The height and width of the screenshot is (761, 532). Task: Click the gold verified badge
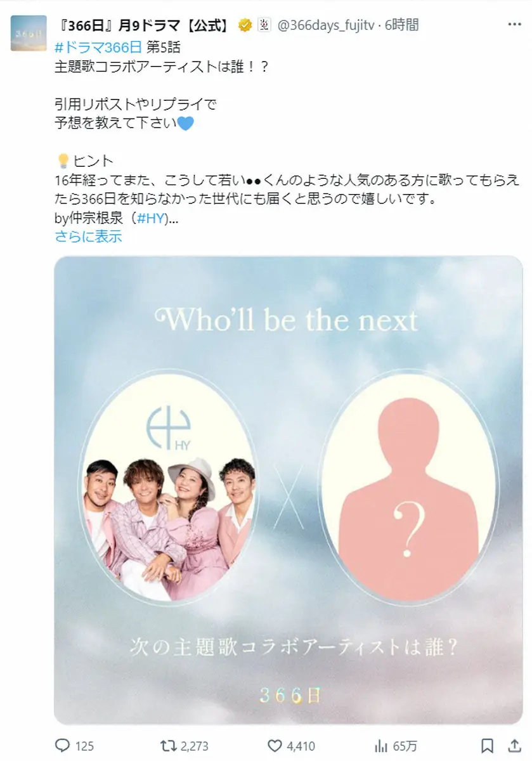point(244,25)
